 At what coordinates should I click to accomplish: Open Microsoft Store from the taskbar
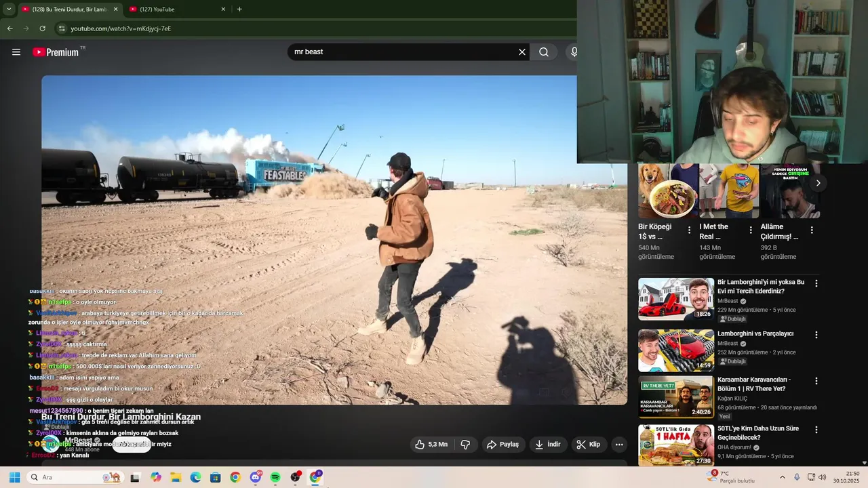[215, 477]
